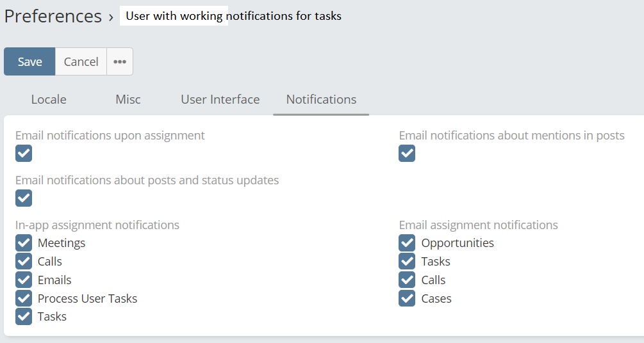Uncheck email Cases assignment checkbox
The image size is (644, 343).
pos(407,298)
